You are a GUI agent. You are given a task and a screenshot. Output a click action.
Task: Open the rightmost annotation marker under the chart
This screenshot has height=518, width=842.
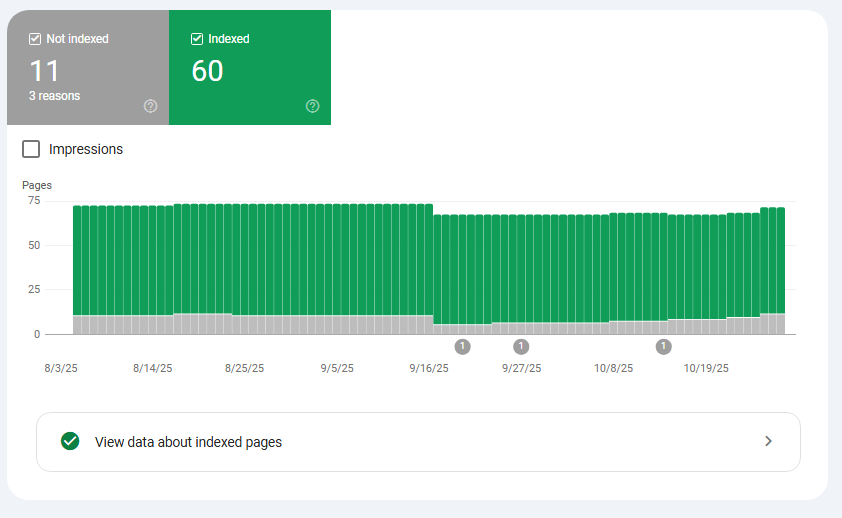click(663, 347)
